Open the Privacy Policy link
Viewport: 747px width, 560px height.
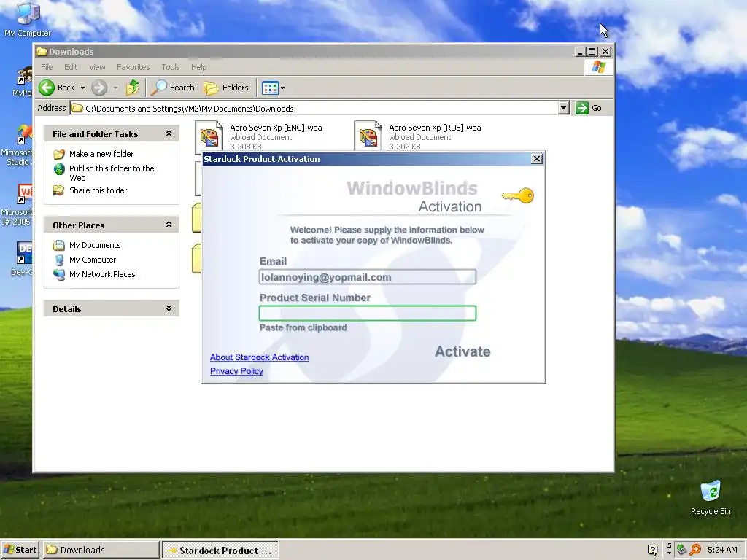(x=236, y=371)
